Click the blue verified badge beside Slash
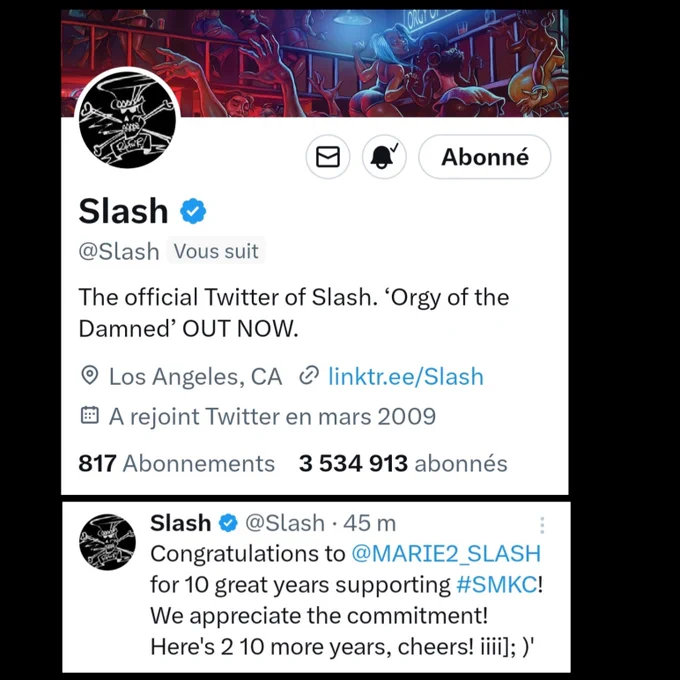This screenshot has width=680, height=680. click(193, 211)
